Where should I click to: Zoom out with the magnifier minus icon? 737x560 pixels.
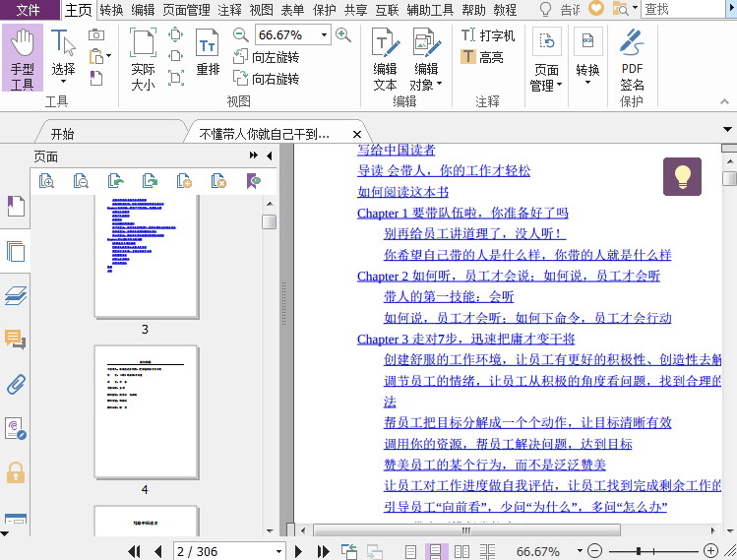tap(240, 34)
